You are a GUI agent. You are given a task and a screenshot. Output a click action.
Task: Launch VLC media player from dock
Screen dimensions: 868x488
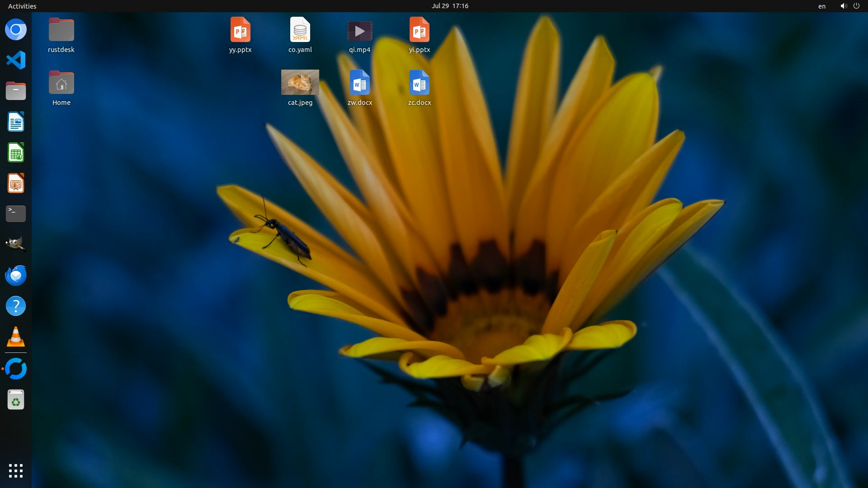coord(16,337)
